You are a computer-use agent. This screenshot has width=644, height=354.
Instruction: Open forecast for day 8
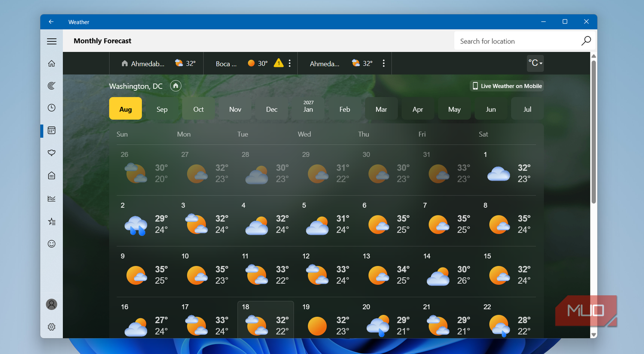[x=507, y=221]
